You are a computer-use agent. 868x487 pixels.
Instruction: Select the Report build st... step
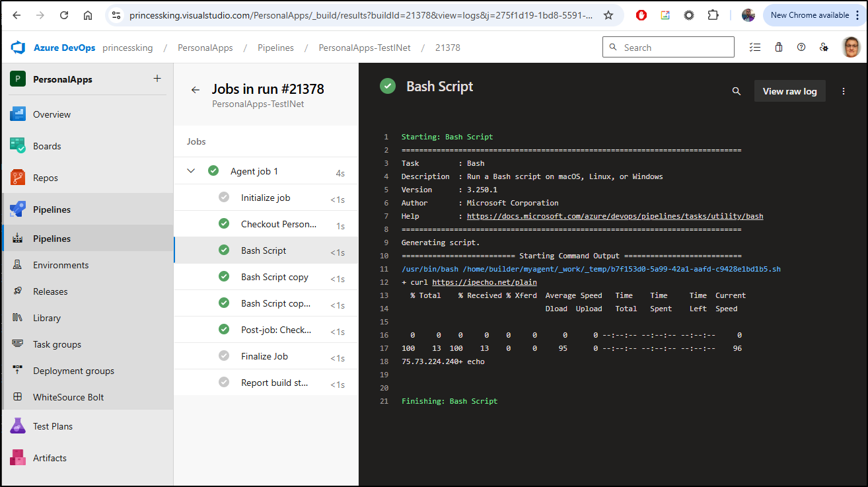click(266, 383)
